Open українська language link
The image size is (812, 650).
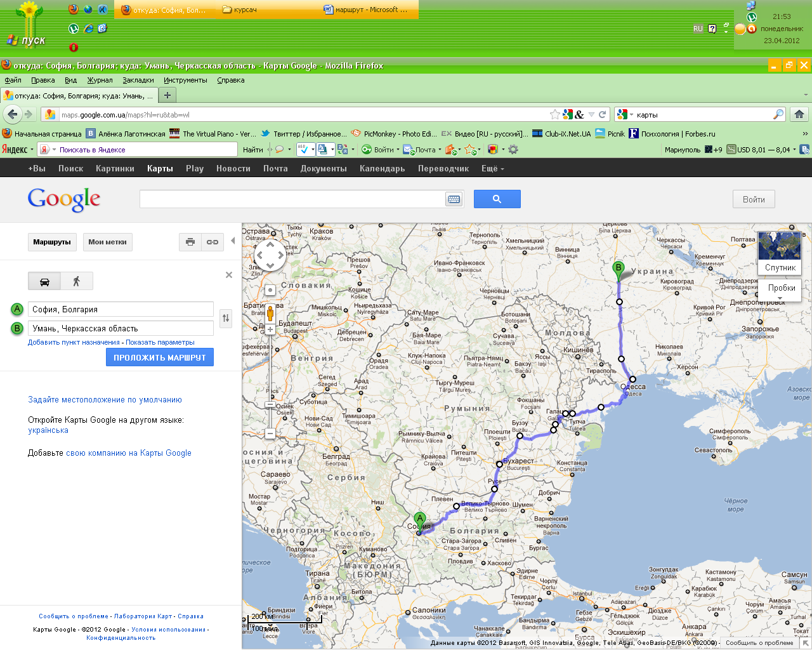coord(48,430)
